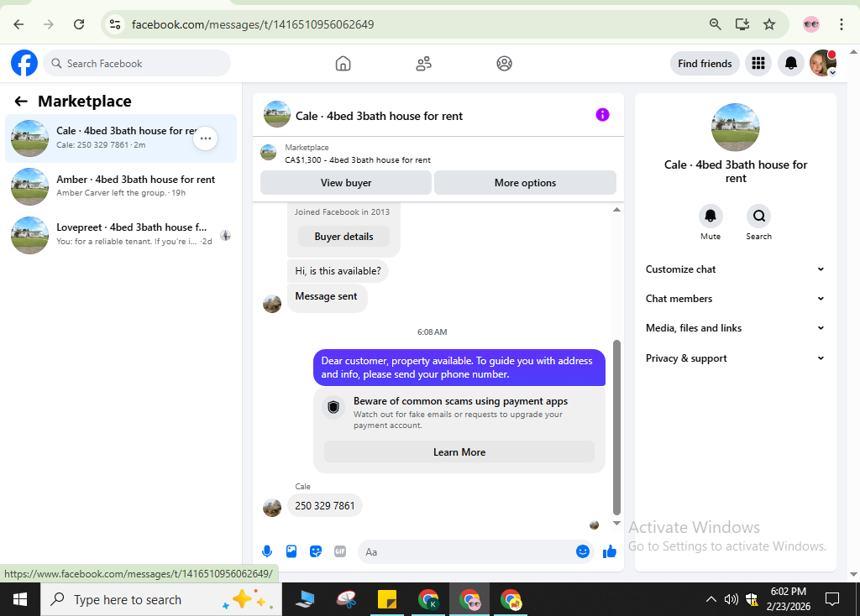Open the browser zoom magnifier icon
The height and width of the screenshot is (616, 860).
coord(715,24)
